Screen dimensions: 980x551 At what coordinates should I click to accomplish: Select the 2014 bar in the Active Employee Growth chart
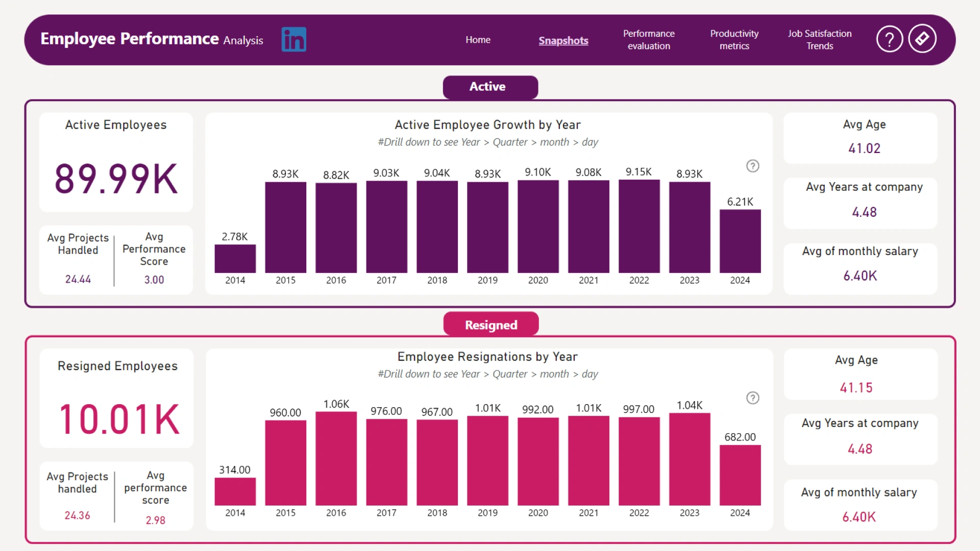pos(235,259)
